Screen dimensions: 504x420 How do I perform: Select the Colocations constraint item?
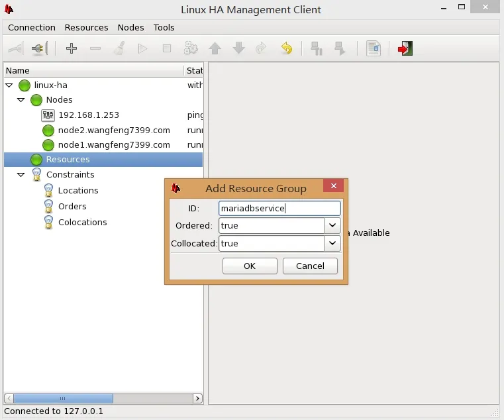pyautogui.click(x=83, y=223)
